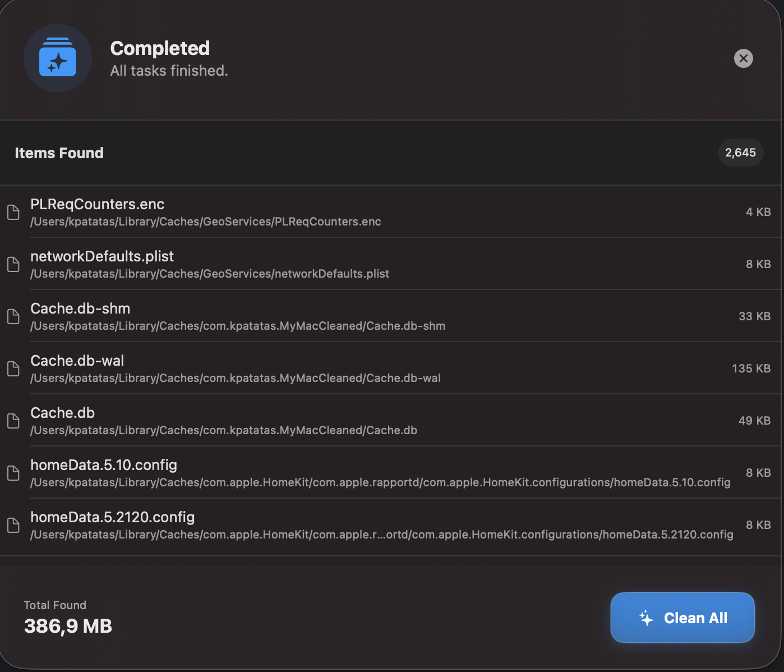The height and width of the screenshot is (672, 784).
Task: Open the Cache.db-wal file entry
Action: point(336,369)
